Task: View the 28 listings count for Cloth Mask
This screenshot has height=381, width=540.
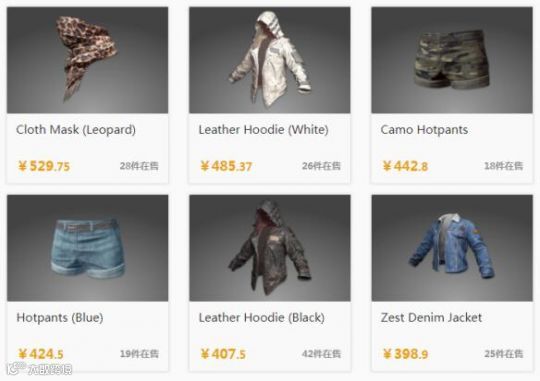Action: pos(139,166)
